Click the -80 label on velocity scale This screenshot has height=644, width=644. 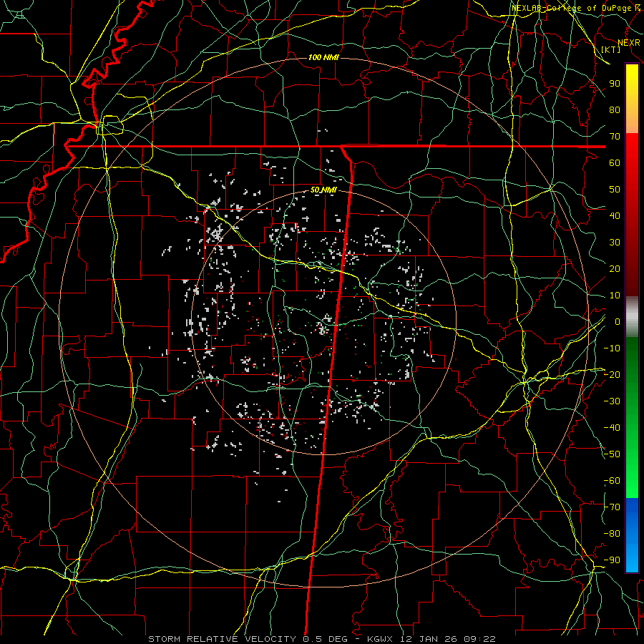tap(612, 534)
